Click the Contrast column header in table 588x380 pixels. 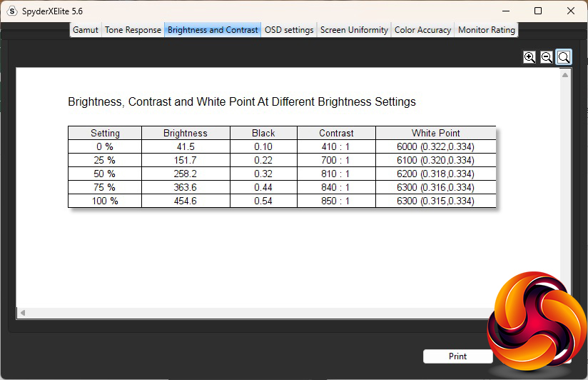[x=336, y=133]
